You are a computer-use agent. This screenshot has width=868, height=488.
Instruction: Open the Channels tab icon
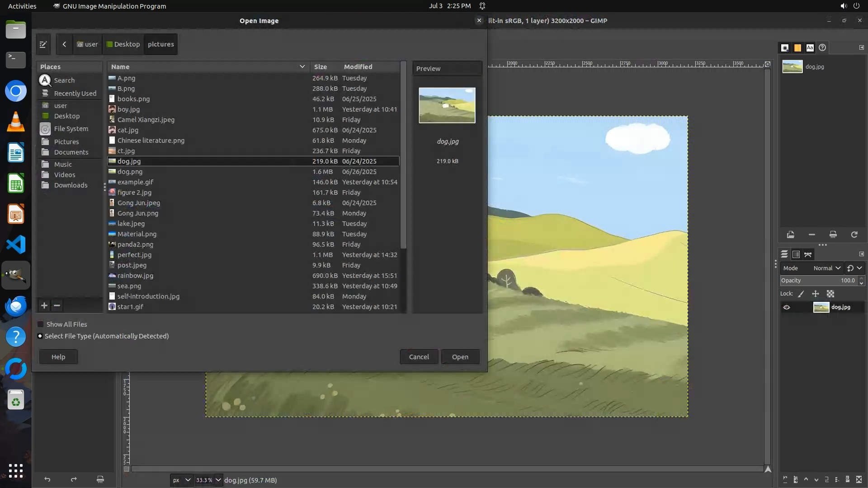click(x=796, y=254)
